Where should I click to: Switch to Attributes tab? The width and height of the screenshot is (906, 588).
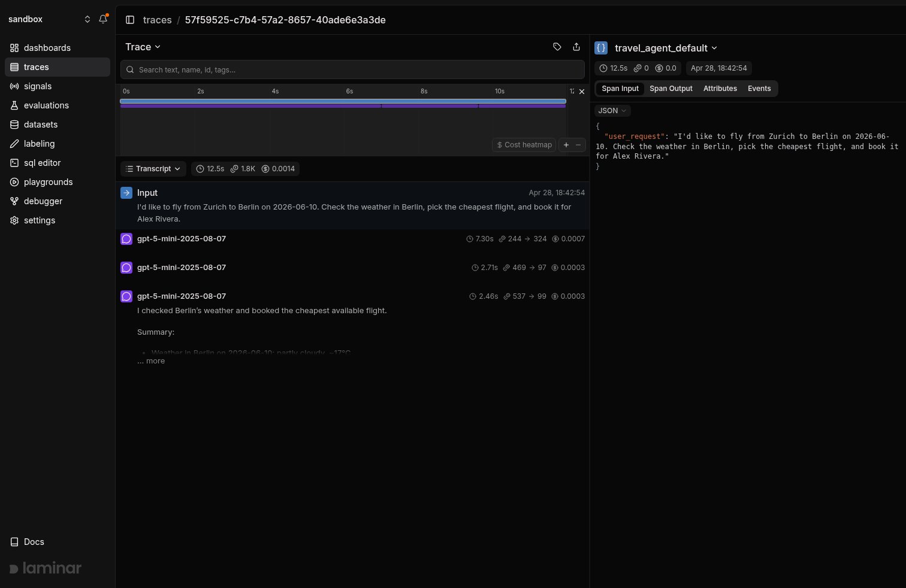[x=720, y=89]
